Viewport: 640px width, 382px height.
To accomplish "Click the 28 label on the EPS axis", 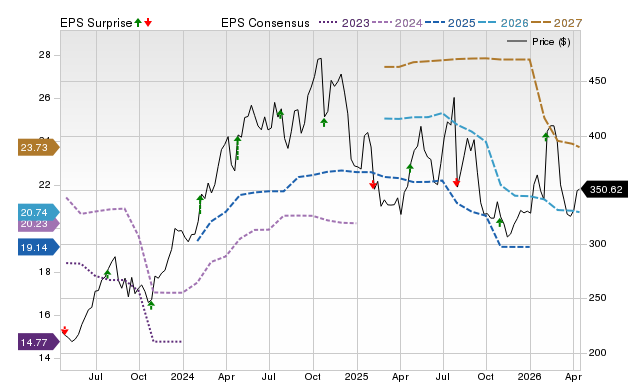I will click(x=44, y=55).
